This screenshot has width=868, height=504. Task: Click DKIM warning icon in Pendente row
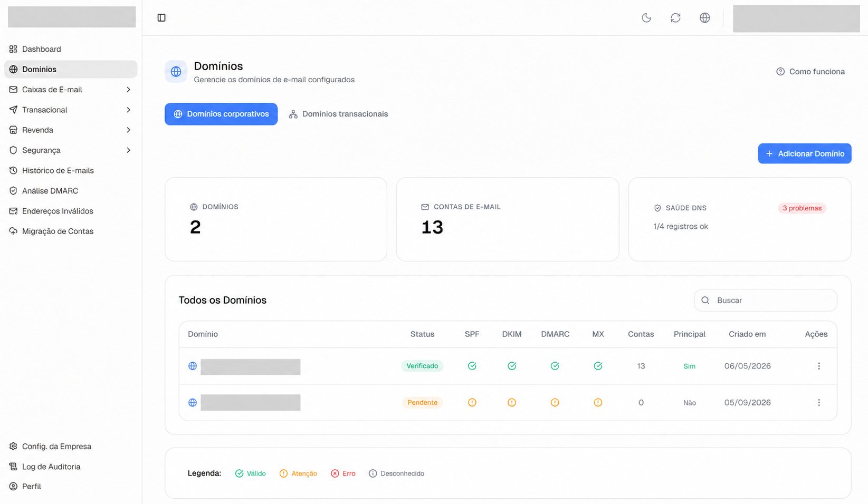click(x=512, y=403)
